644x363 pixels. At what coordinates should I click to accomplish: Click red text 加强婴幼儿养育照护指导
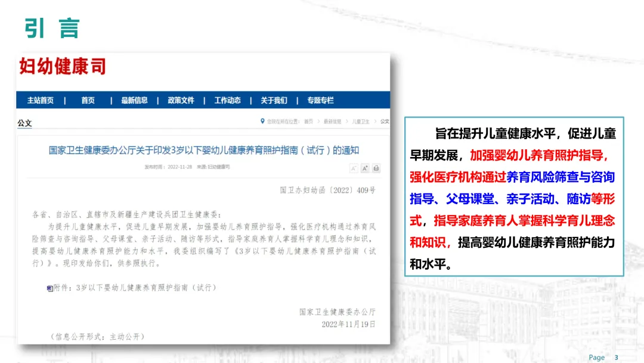[537, 155]
